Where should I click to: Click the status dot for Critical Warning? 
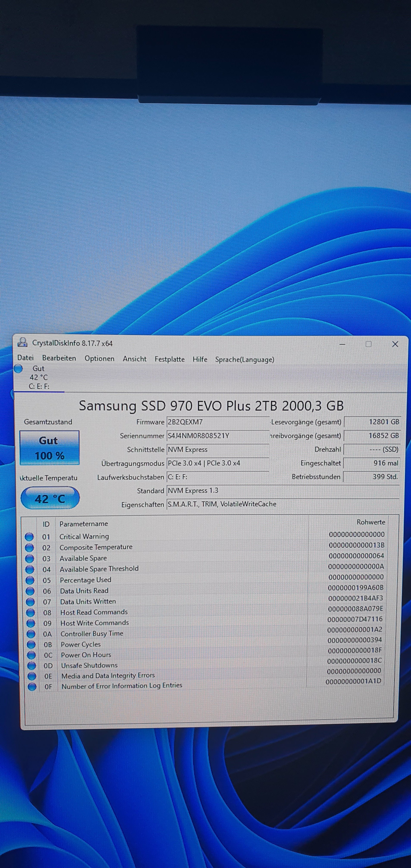pos(29,536)
